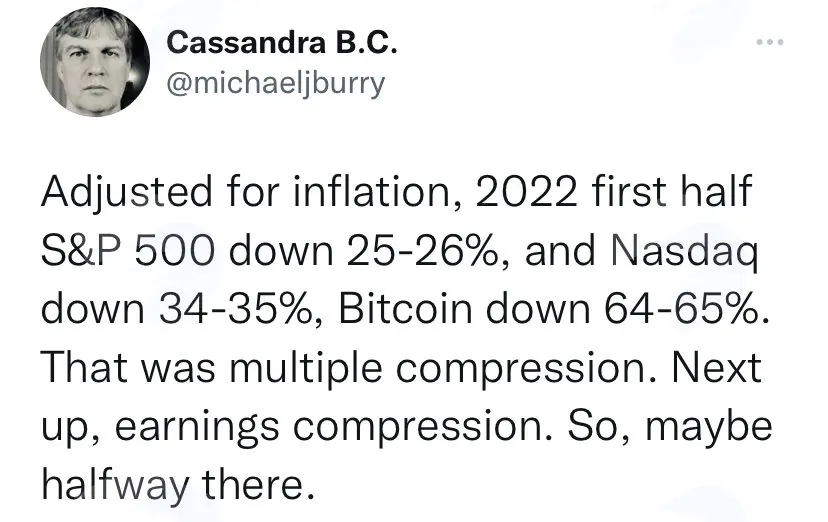Open the three-dot more options menu
The image size is (828, 522).
769,42
